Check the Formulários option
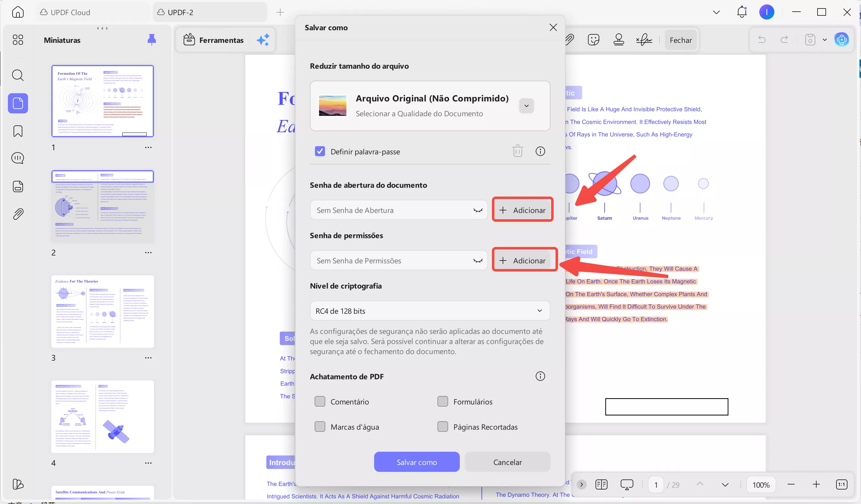The height and width of the screenshot is (504, 861). coord(442,402)
